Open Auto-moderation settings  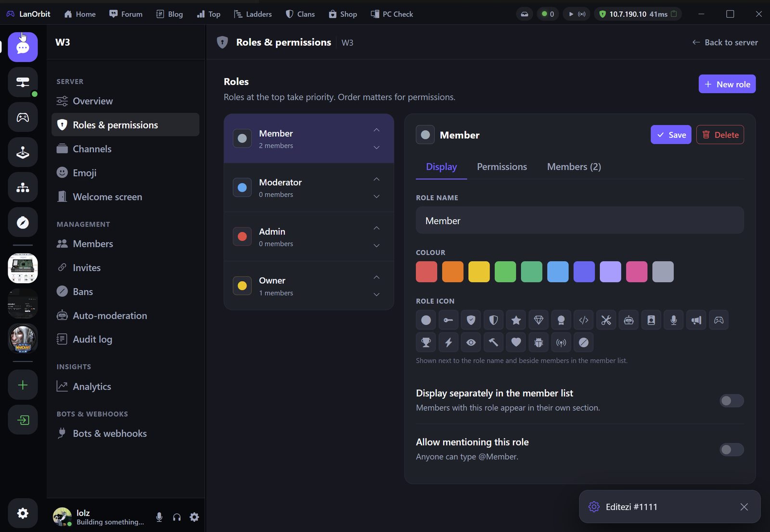125,316
